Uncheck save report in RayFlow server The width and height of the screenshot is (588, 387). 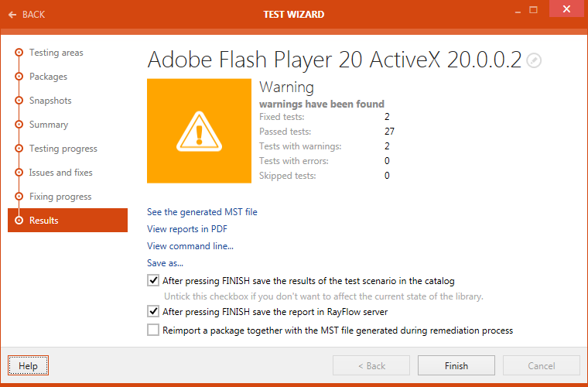click(x=153, y=311)
